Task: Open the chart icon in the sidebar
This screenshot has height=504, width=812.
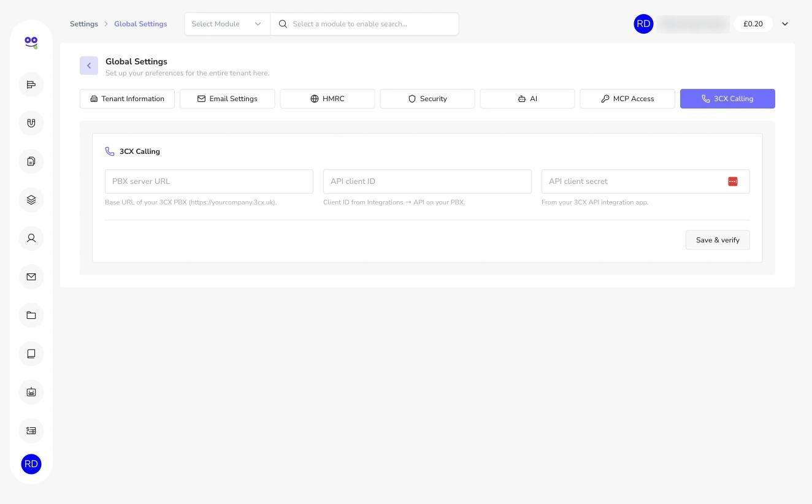Action: (31, 85)
